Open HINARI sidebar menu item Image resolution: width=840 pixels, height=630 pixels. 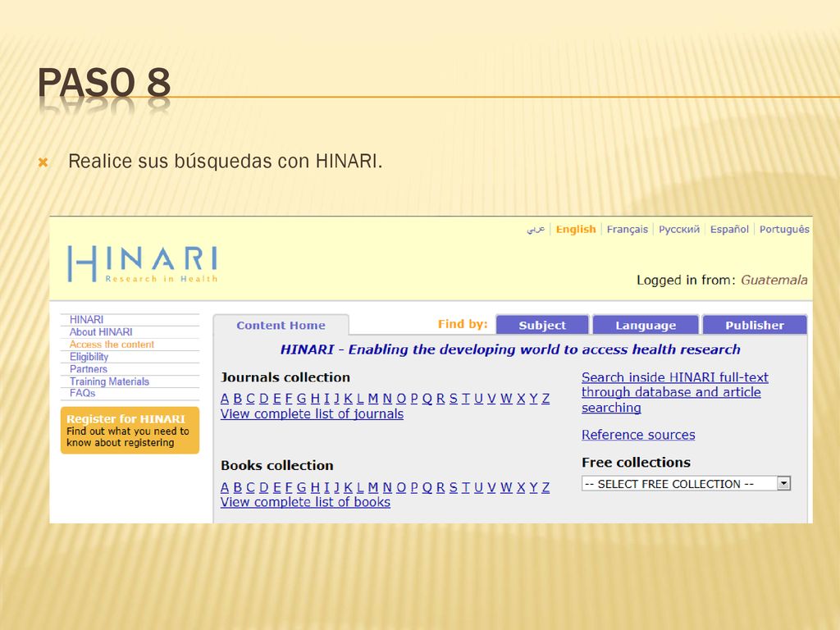click(x=86, y=320)
